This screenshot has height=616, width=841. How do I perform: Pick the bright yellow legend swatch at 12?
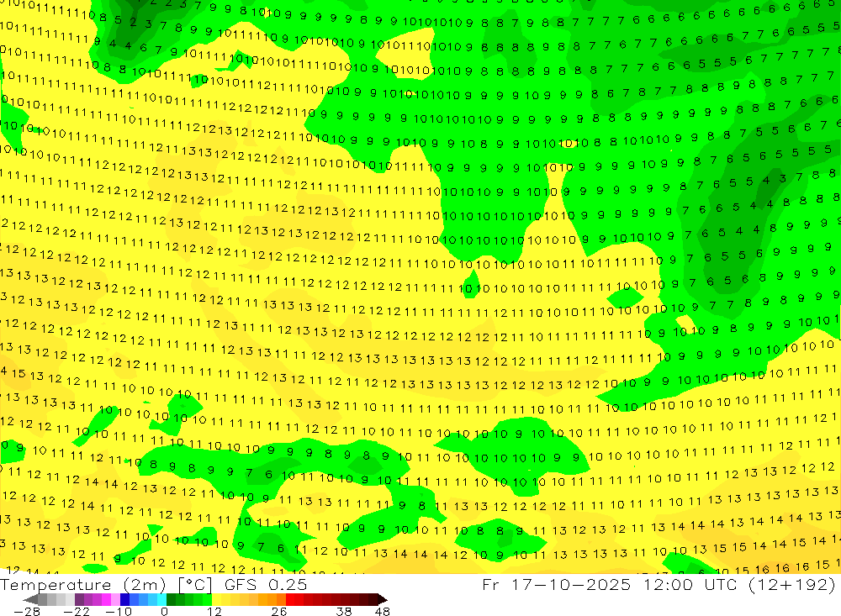[x=217, y=599]
